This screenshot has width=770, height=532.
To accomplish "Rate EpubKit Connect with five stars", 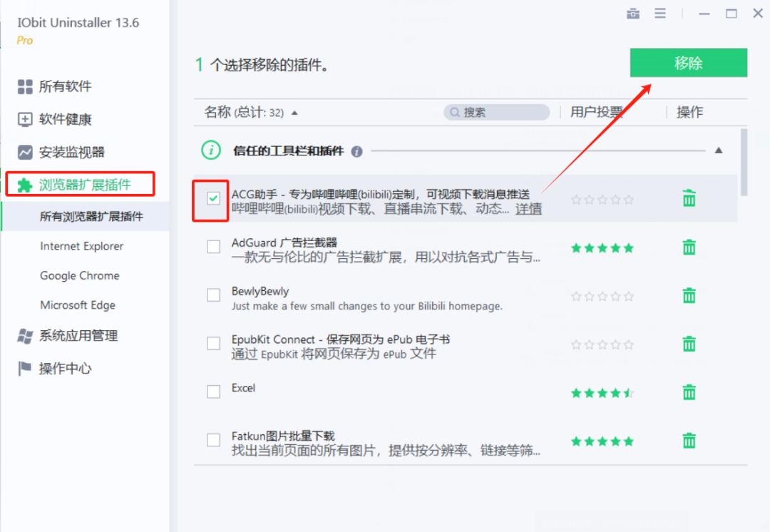I will (628, 344).
